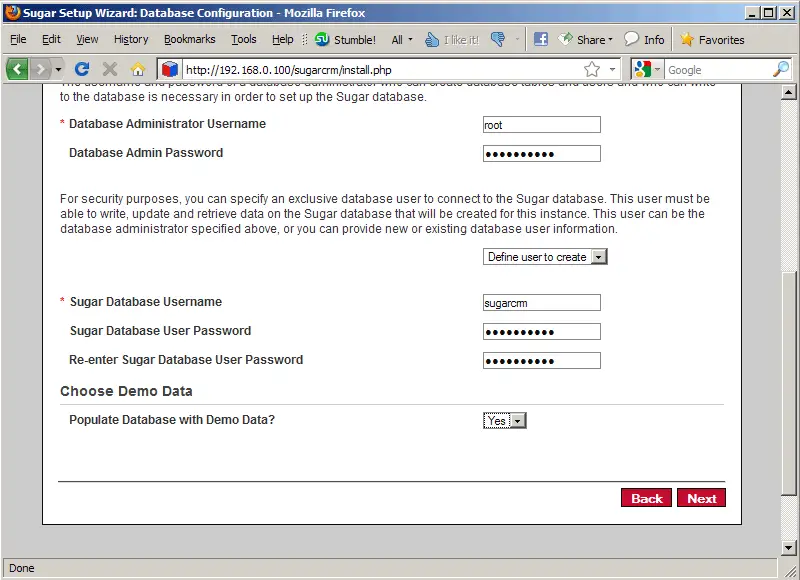Click the red Next button

pyautogui.click(x=701, y=498)
